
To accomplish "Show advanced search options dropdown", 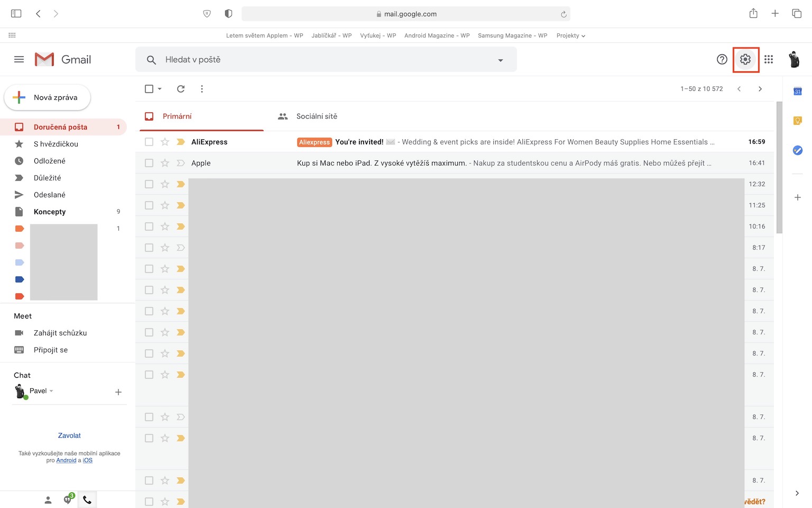I will point(501,60).
